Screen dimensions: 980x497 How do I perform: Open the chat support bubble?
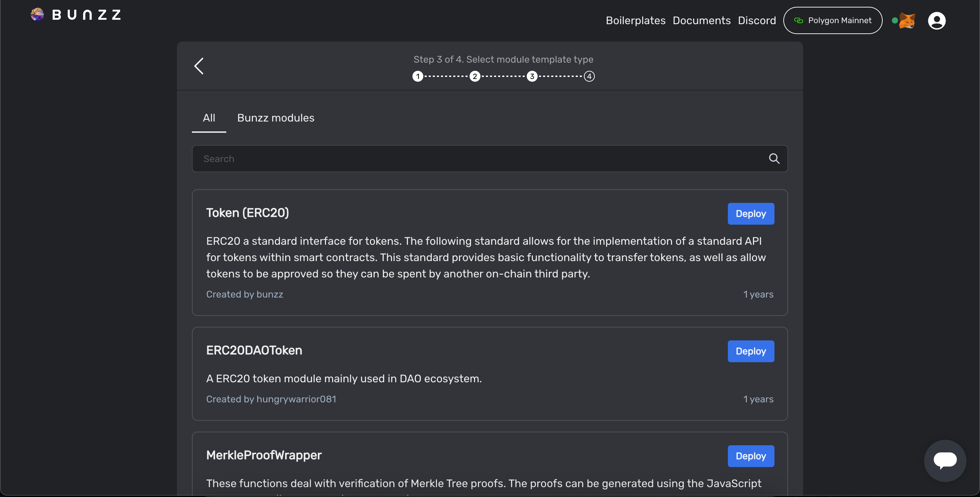click(945, 460)
